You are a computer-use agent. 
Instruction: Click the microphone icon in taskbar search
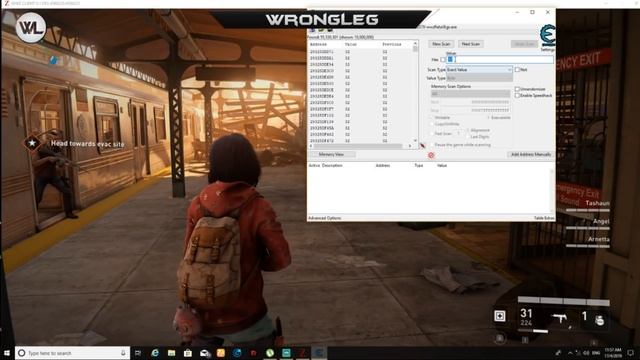123,353
